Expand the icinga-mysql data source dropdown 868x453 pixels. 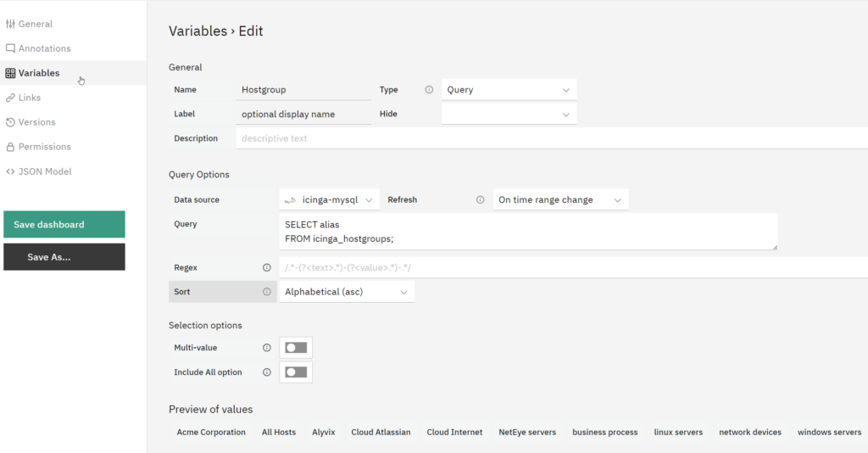coord(330,200)
